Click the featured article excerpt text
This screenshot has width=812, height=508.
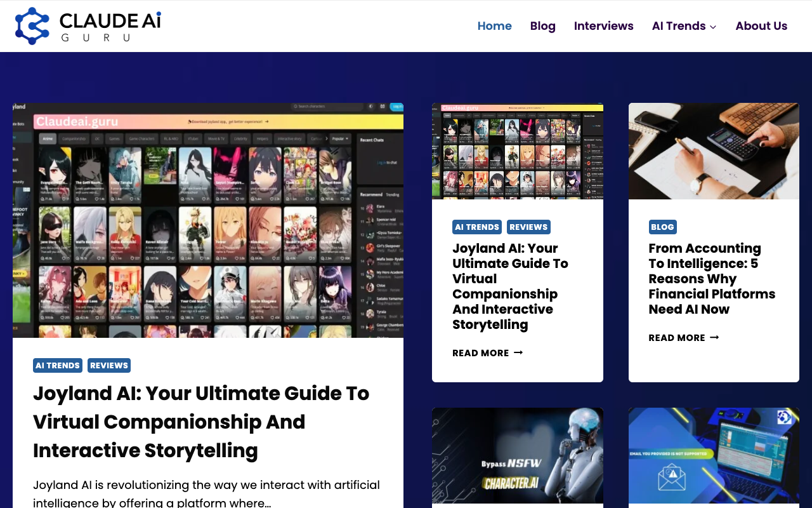point(206,493)
